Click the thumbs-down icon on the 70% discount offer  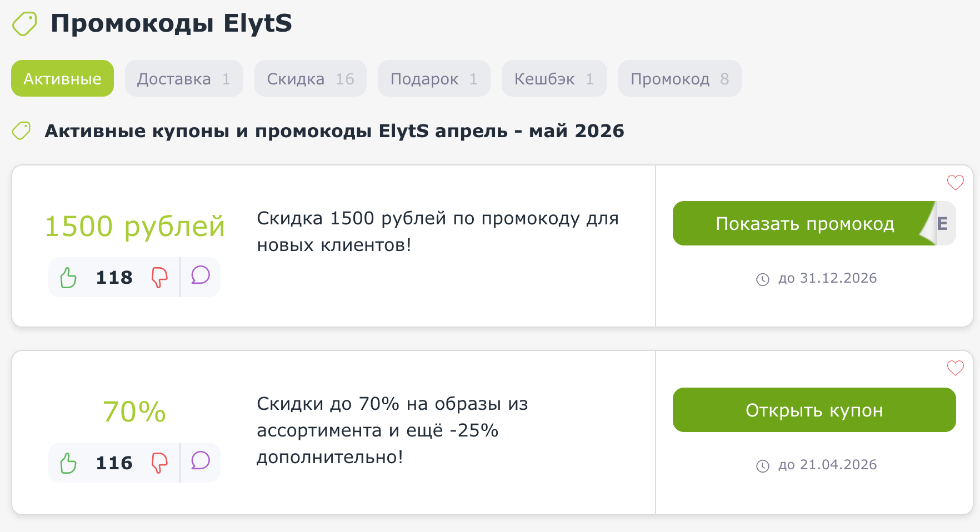[159, 463]
